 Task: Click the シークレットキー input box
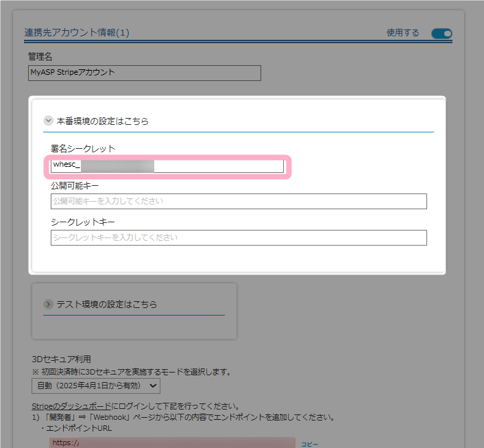pos(239,237)
